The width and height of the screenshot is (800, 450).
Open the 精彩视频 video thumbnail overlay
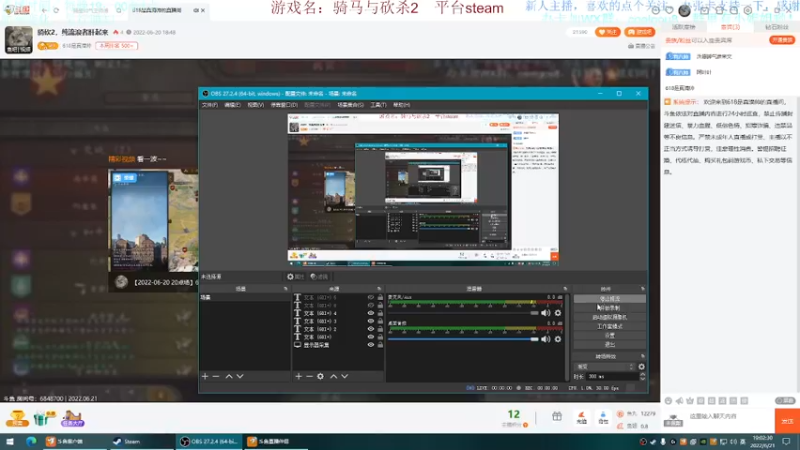click(x=153, y=222)
